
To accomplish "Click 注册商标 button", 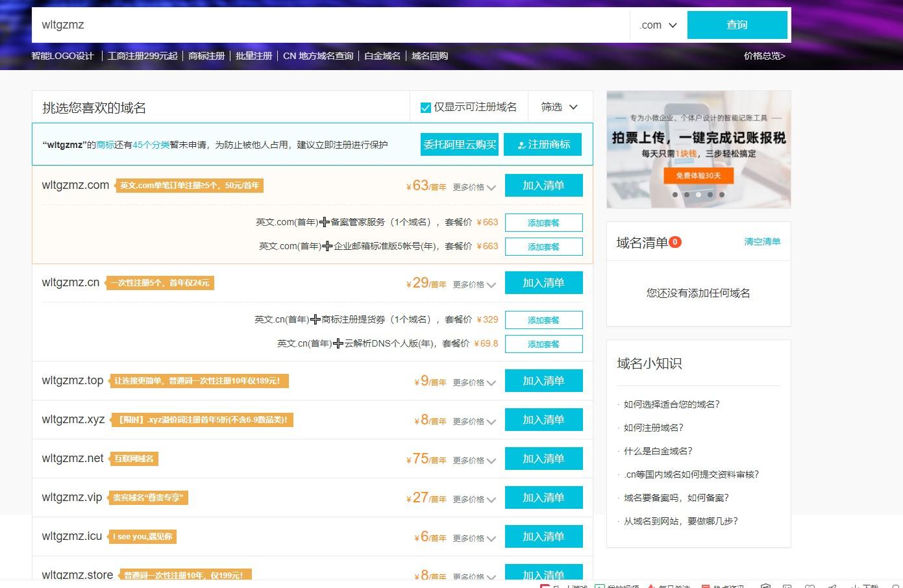I will pos(543,144).
